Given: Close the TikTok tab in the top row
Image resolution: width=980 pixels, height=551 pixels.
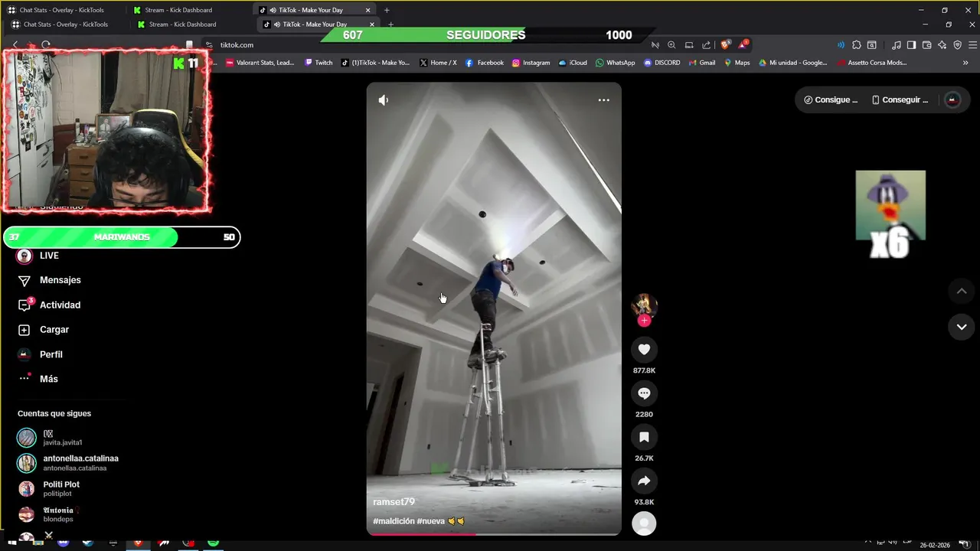Looking at the screenshot, I should 368,10.
